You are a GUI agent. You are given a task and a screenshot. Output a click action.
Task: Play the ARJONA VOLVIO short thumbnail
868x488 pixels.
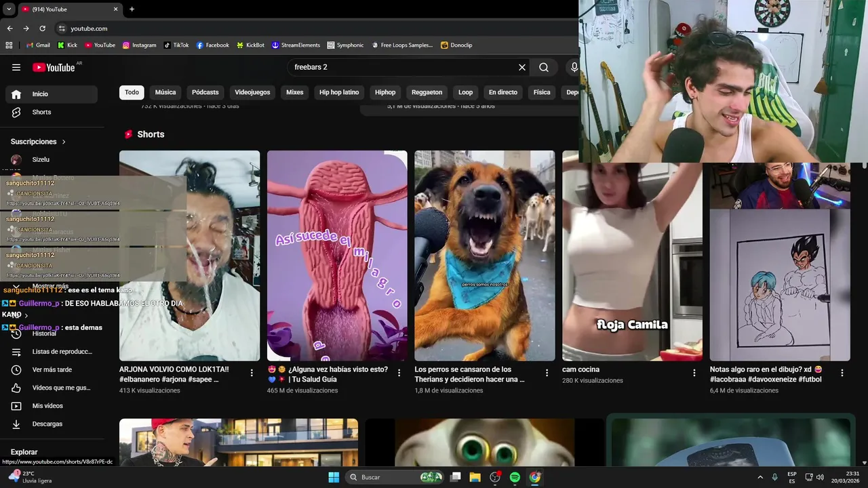(189, 256)
